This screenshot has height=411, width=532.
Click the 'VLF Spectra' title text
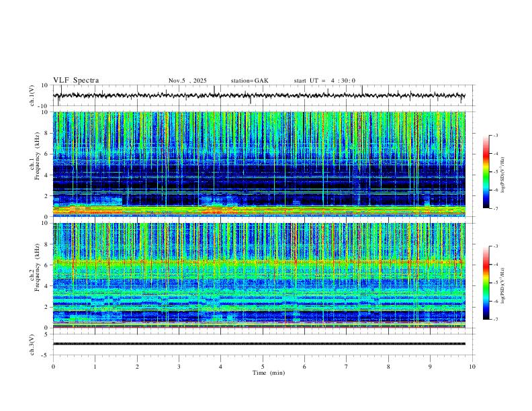click(x=76, y=81)
